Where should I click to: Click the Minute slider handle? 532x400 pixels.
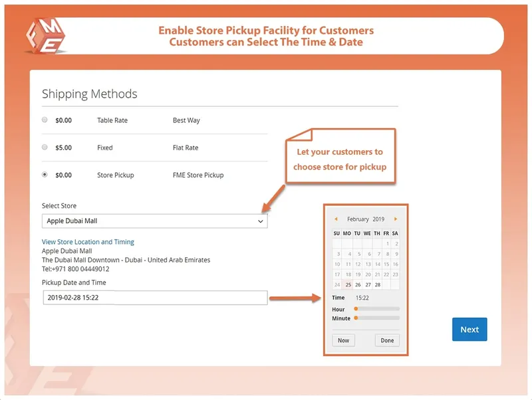[356, 318]
